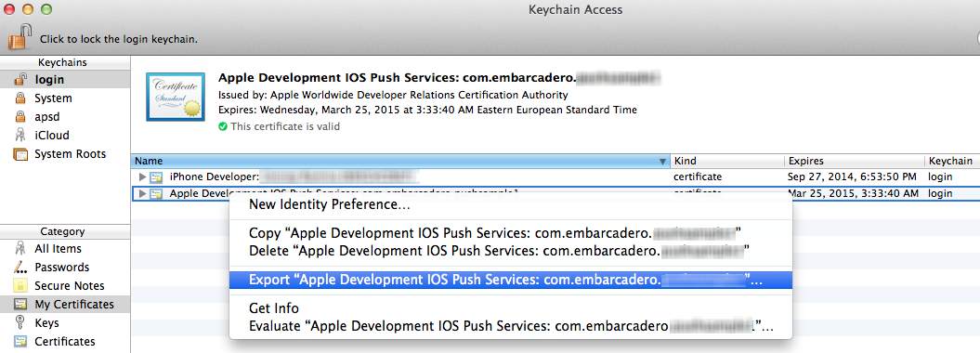Select the login keychain
This screenshot has width=980, height=353.
click(x=65, y=79)
